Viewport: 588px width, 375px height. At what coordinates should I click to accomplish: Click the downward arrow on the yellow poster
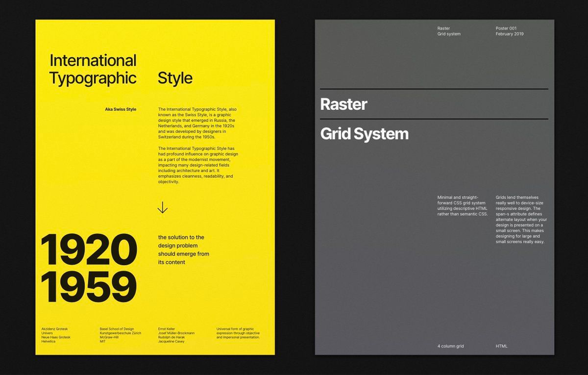click(163, 207)
